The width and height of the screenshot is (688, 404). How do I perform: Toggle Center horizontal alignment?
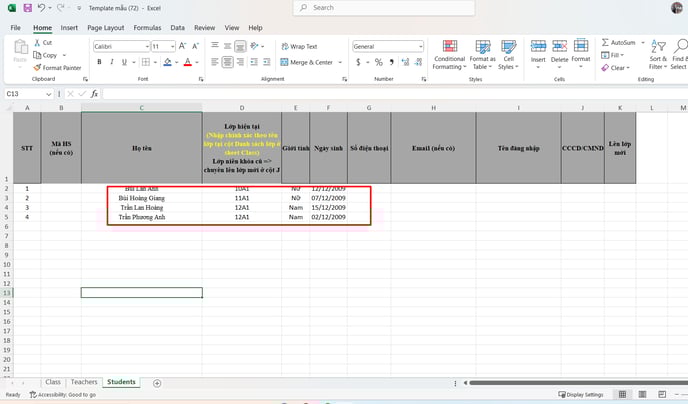click(227, 62)
